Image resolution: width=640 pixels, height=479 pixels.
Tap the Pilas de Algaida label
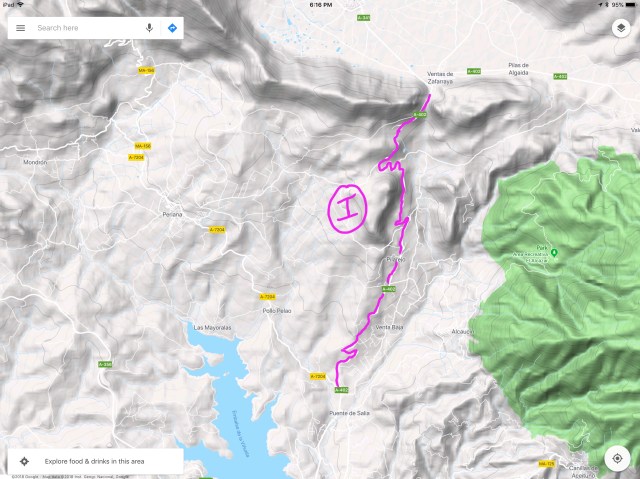pos(518,69)
